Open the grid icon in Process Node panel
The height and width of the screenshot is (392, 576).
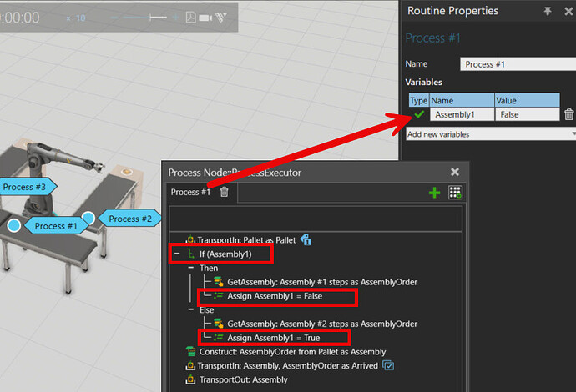coord(455,193)
